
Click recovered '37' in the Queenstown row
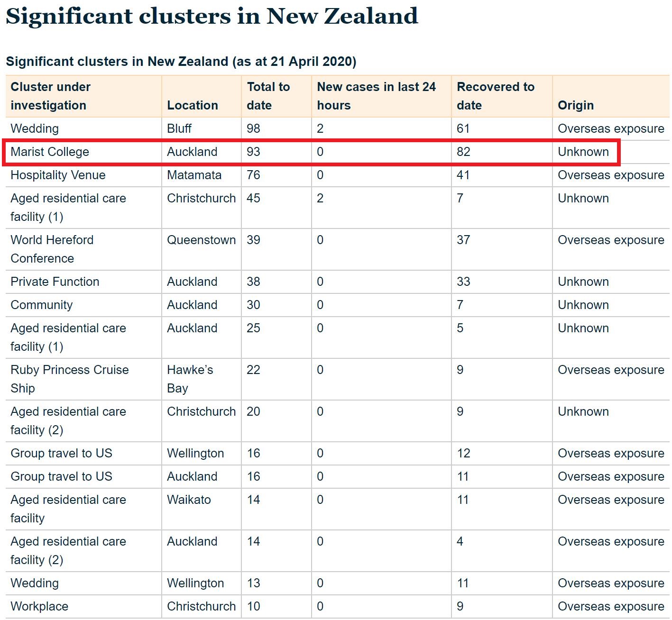463,240
